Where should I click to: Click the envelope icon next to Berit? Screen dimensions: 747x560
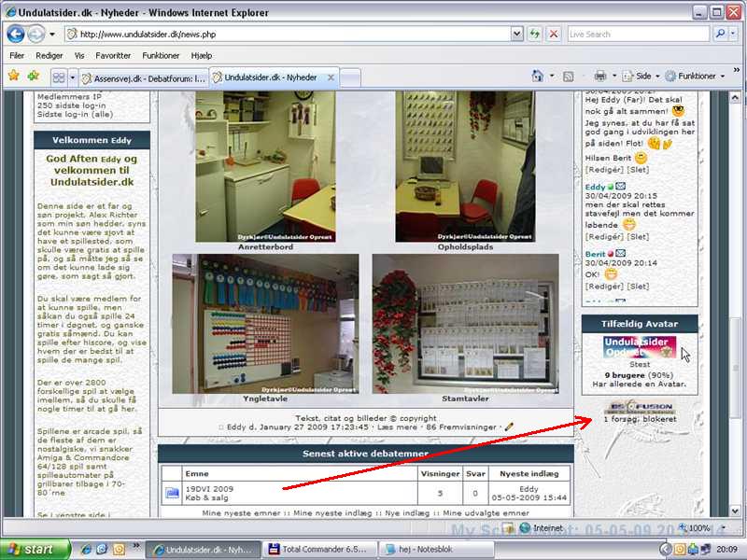[x=620, y=253]
